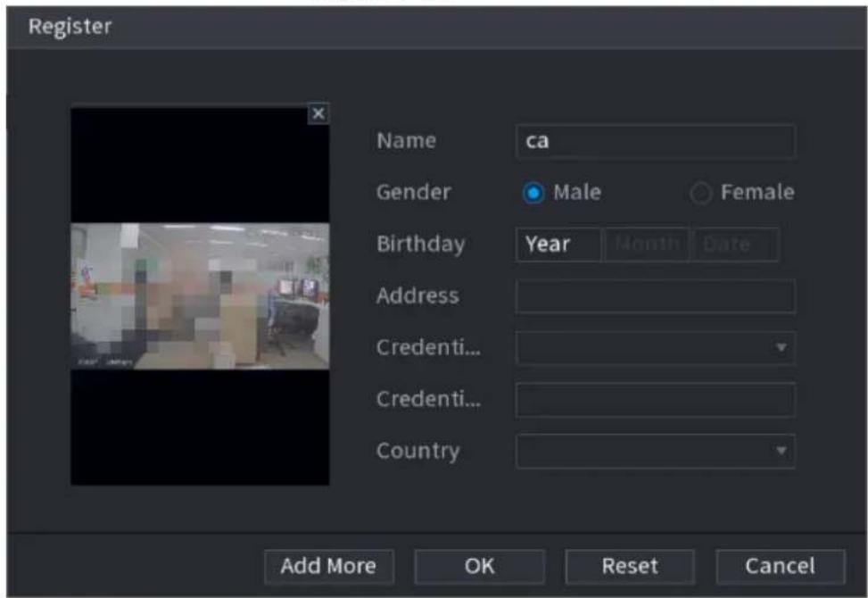Remove the face image with the X icon
Viewport: 868px width, 598px height.
pos(318,113)
